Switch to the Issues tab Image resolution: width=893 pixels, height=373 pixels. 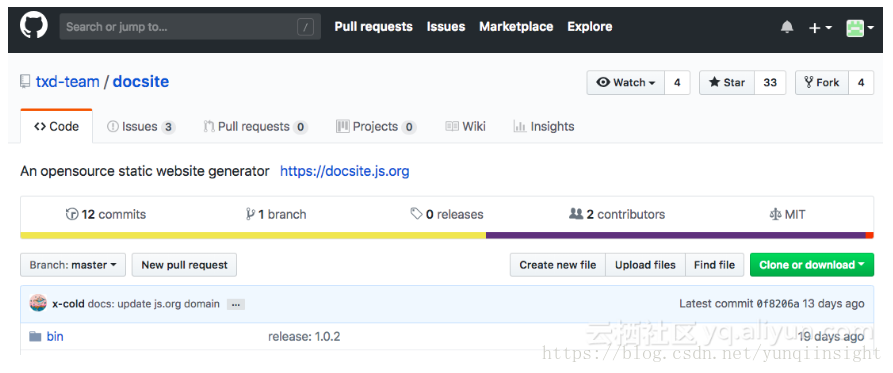141,126
